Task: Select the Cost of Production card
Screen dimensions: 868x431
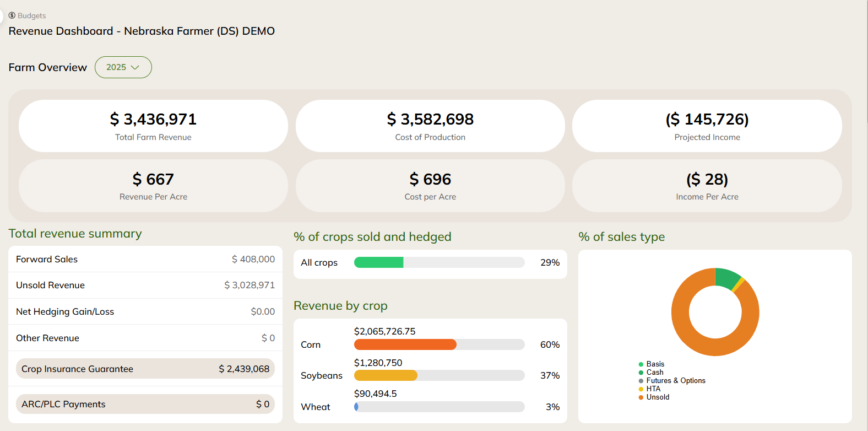Action: click(430, 126)
